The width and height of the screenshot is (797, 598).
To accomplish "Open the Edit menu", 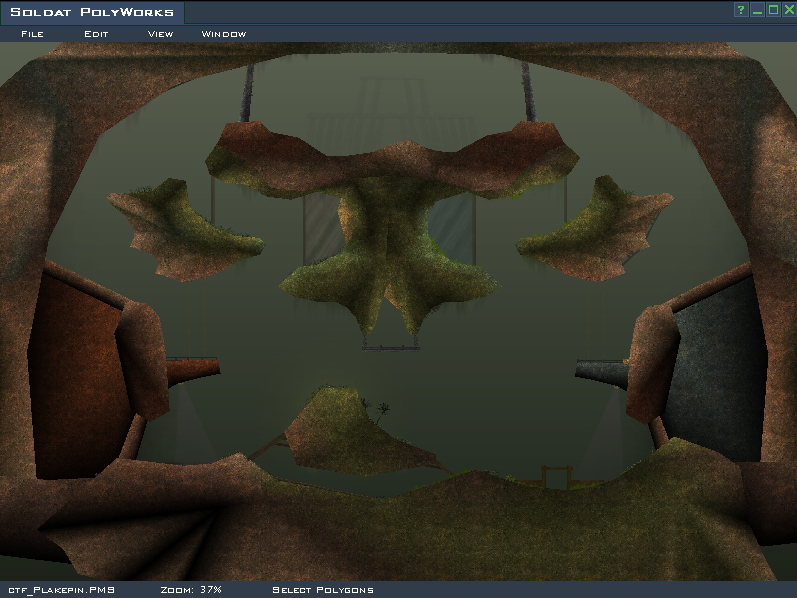I will pos(96,34).
